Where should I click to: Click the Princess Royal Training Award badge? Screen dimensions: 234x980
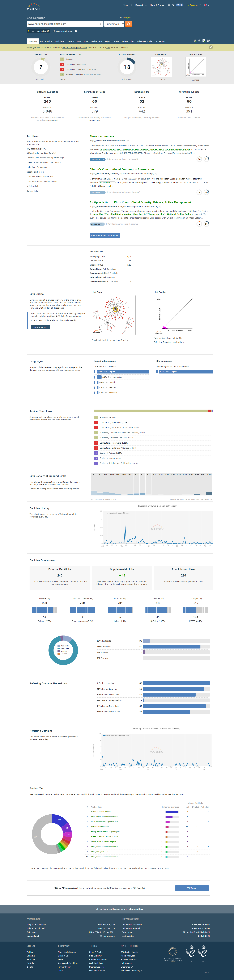click(x=173, y=955)
